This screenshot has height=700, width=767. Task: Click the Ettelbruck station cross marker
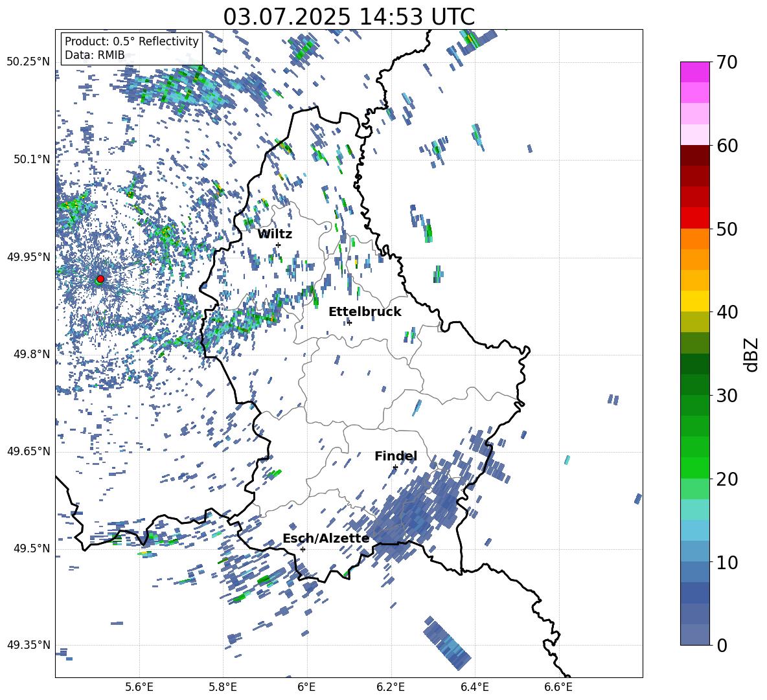349,322
